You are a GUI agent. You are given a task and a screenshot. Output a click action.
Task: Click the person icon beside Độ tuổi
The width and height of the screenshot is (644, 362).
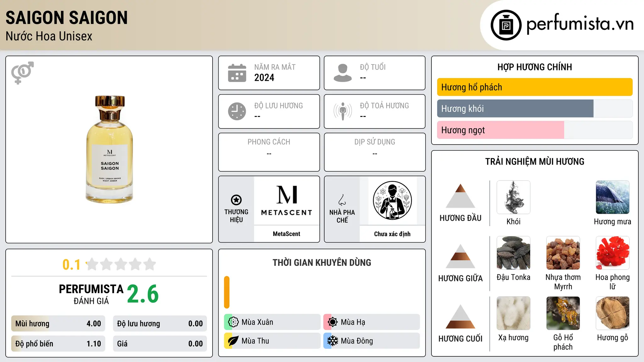(x=343, y=73)
